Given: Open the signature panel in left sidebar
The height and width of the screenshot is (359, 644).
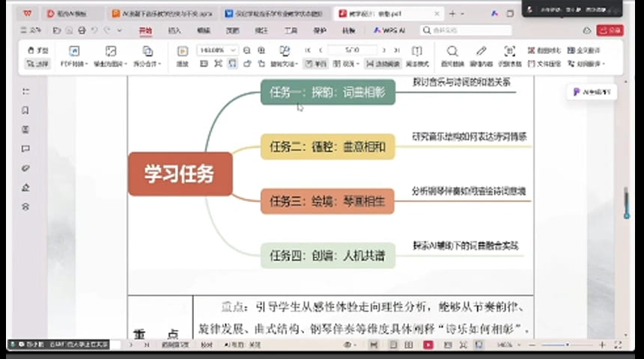Looking at the screenshot, I should 25,188.
